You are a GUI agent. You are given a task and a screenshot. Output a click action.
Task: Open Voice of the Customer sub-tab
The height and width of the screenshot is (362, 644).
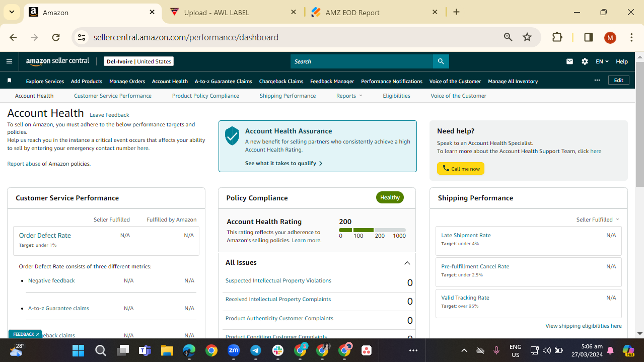pos(458,96)
